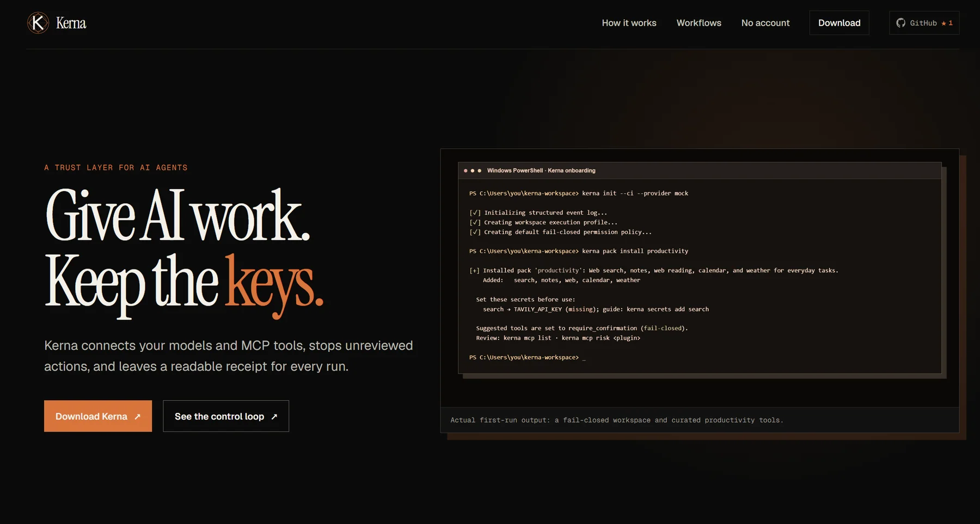The width and height of the screenshot is (980, 524).
Task: Click the Windows PowerShell terminal title bar
Action: pyautogui.click(x=700, y=170)
